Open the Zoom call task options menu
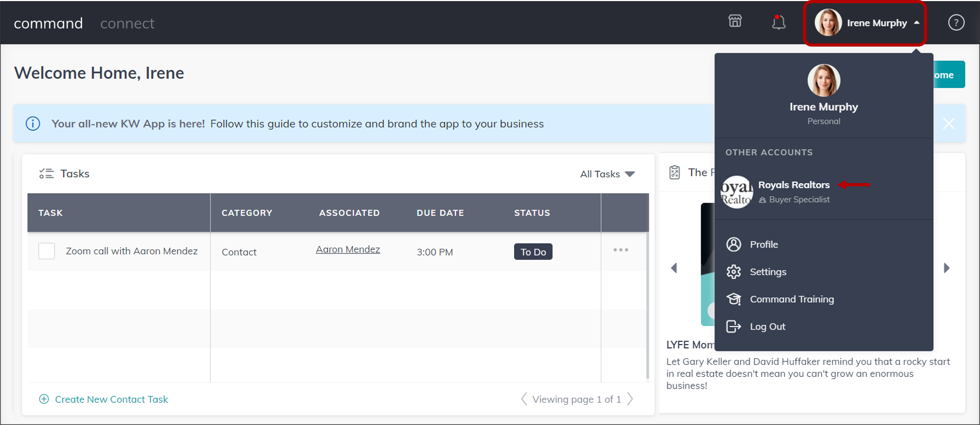Screen dimensions: 980x425 click(x=620, y=250)
